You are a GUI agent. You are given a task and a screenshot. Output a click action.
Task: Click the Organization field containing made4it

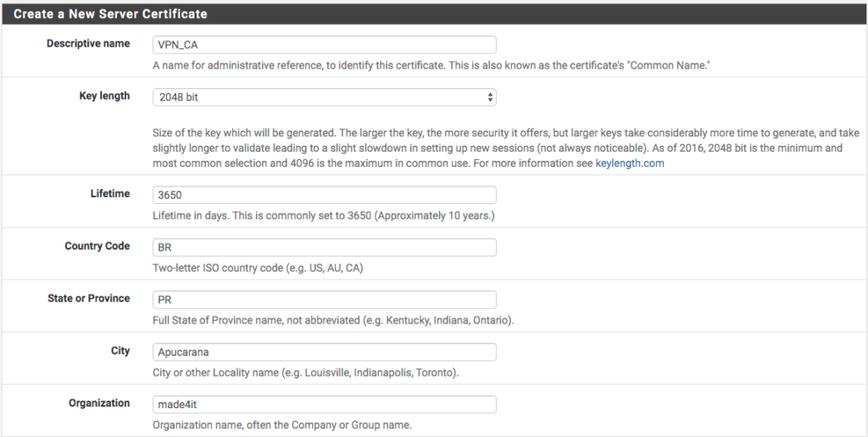point(325,404)
